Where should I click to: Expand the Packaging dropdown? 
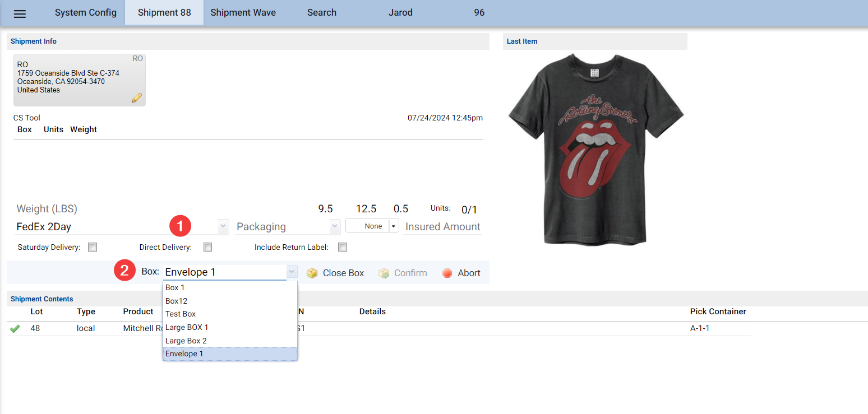[x=335, y=227]
